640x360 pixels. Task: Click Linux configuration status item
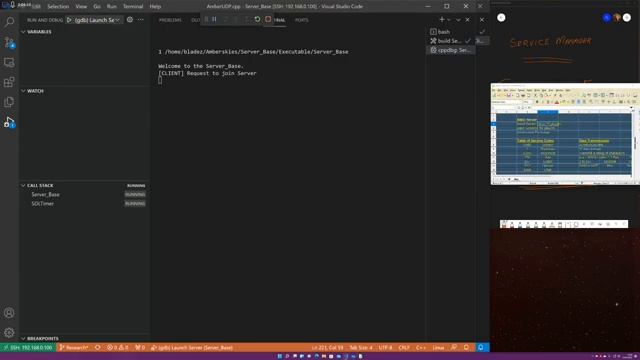pos(438,348)
